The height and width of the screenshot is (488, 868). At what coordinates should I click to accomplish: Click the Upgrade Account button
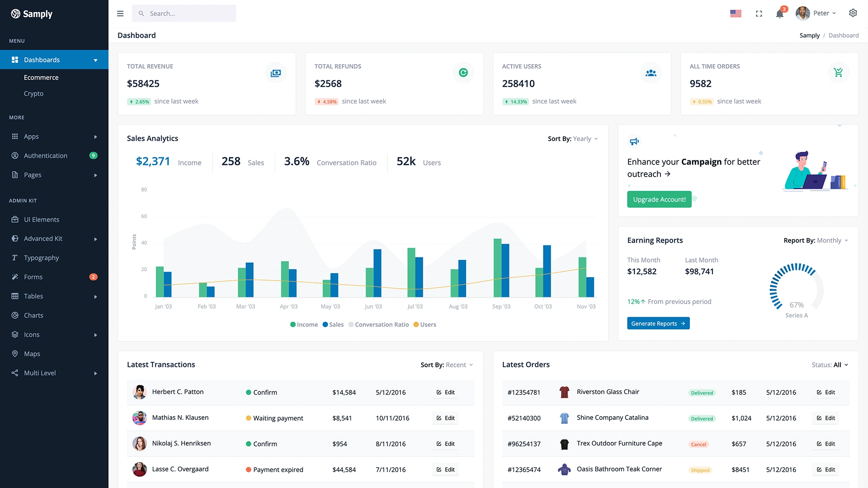pos(659,199)
